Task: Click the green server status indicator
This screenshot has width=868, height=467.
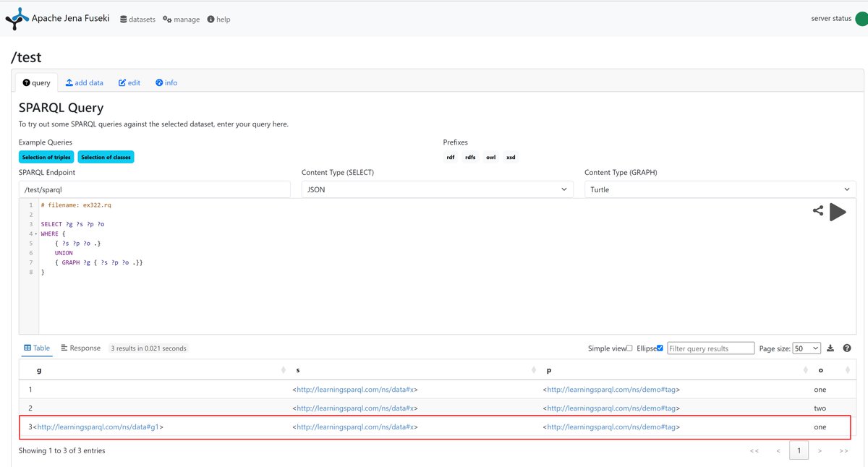Action: point(861,19)
